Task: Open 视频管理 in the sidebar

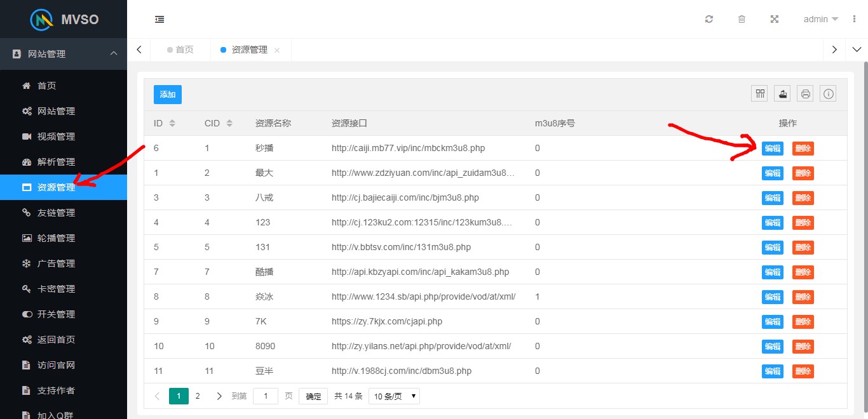Action: click(56, 136)
